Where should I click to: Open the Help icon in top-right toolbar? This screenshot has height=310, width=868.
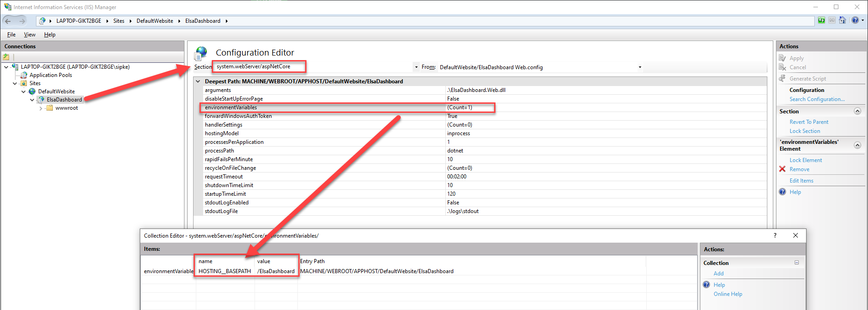(x=855, y=20)
